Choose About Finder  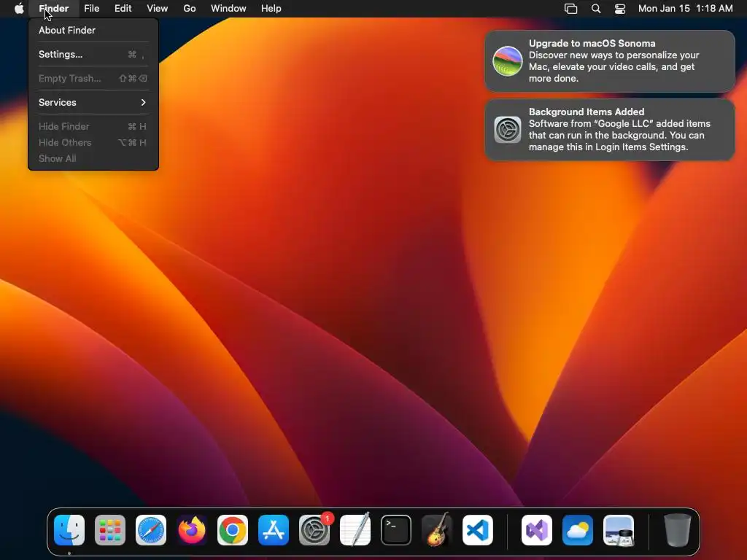(93, 30)
